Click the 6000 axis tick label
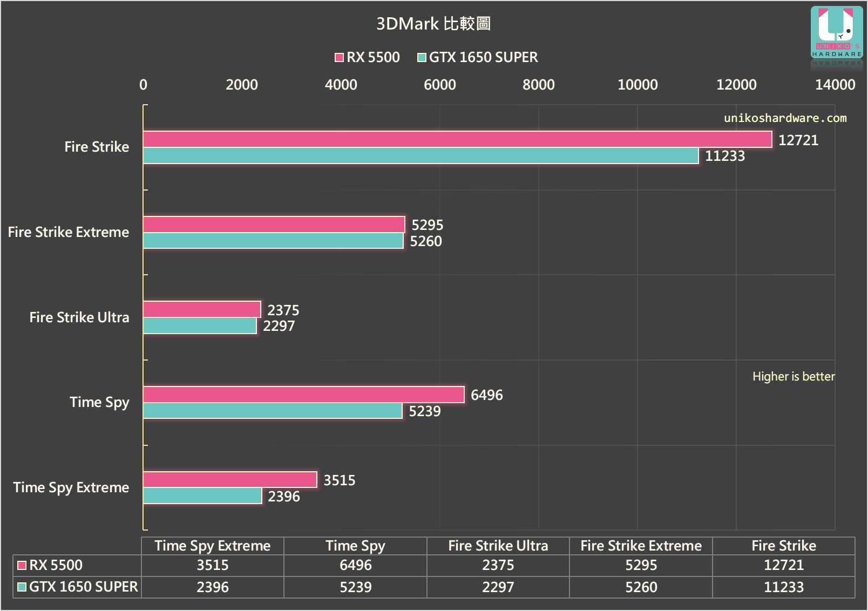 (440, 85)
